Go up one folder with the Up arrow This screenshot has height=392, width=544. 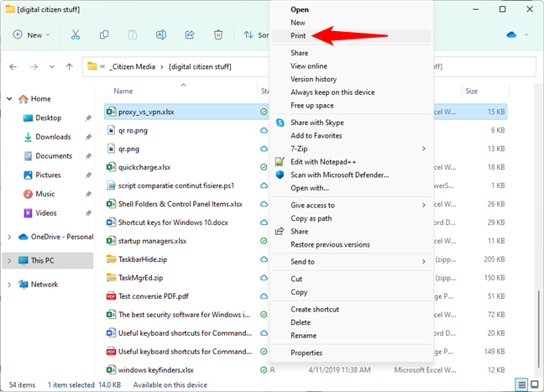(69, 66)
